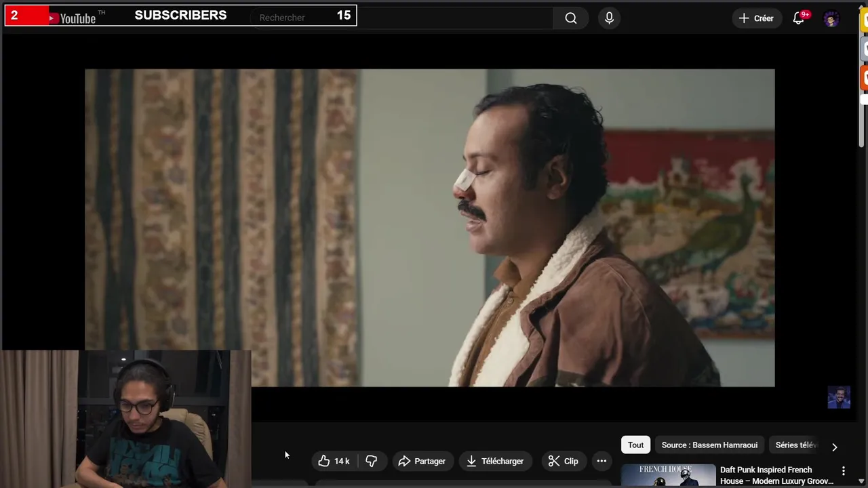Viewport: 868px width, 488px height.
Task: Focus the Rechercher search field
Action: pyautogui.click(x=401, y=18)
